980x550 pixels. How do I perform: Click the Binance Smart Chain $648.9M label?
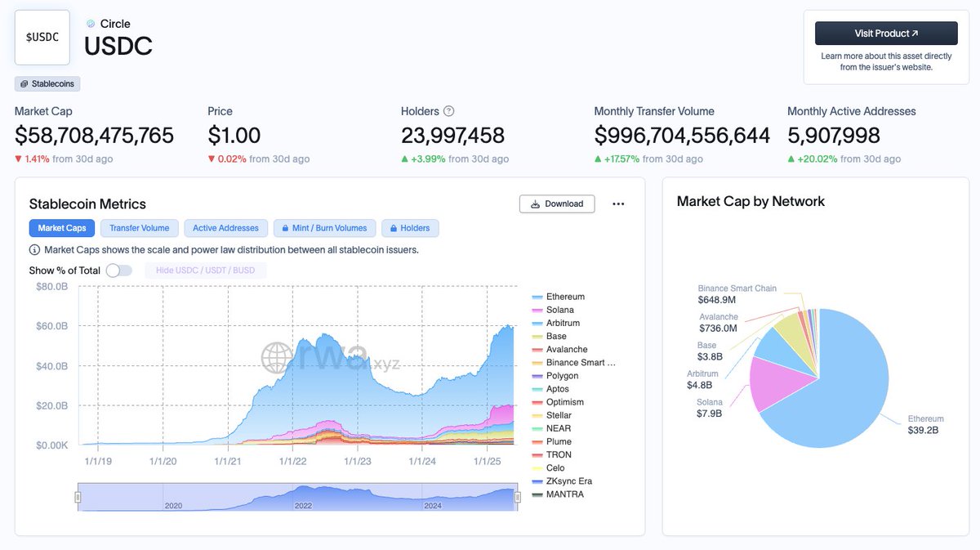[x=737, y=294]
